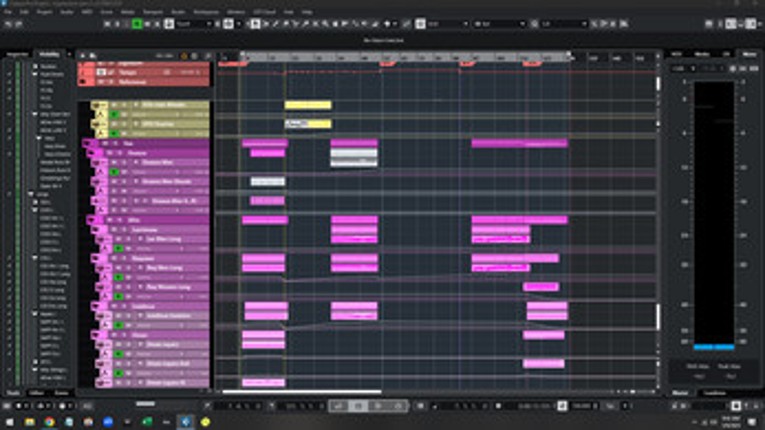Click the folder icon of the Vox track
Image resolution: width=765 pixels, height=430 pixels.
tap(88, 143)
